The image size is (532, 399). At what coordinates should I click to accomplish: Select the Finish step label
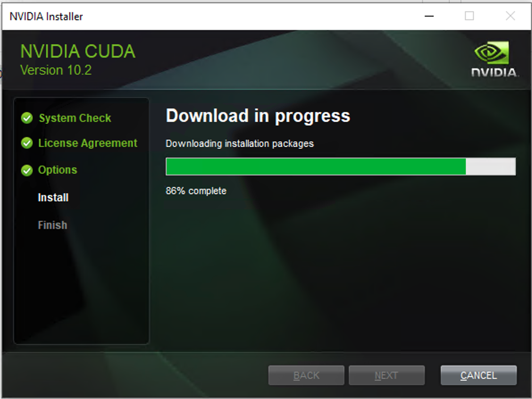click(x=53, y=225)
